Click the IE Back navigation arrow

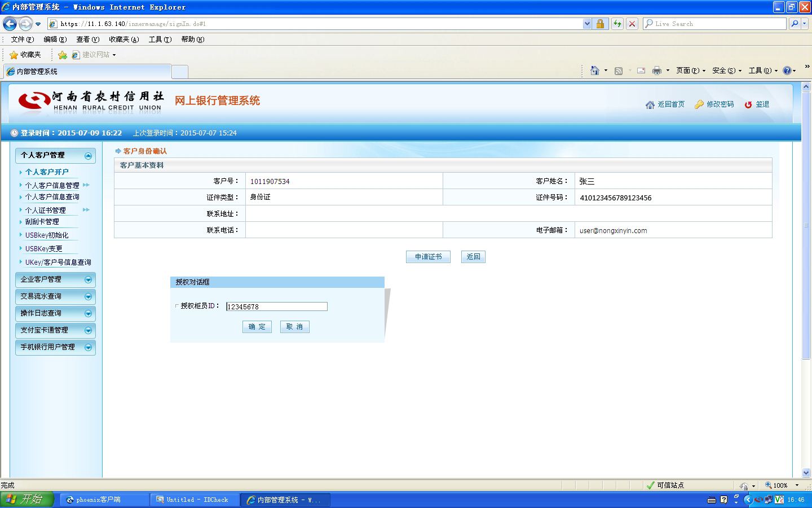(x=10, y=24)
